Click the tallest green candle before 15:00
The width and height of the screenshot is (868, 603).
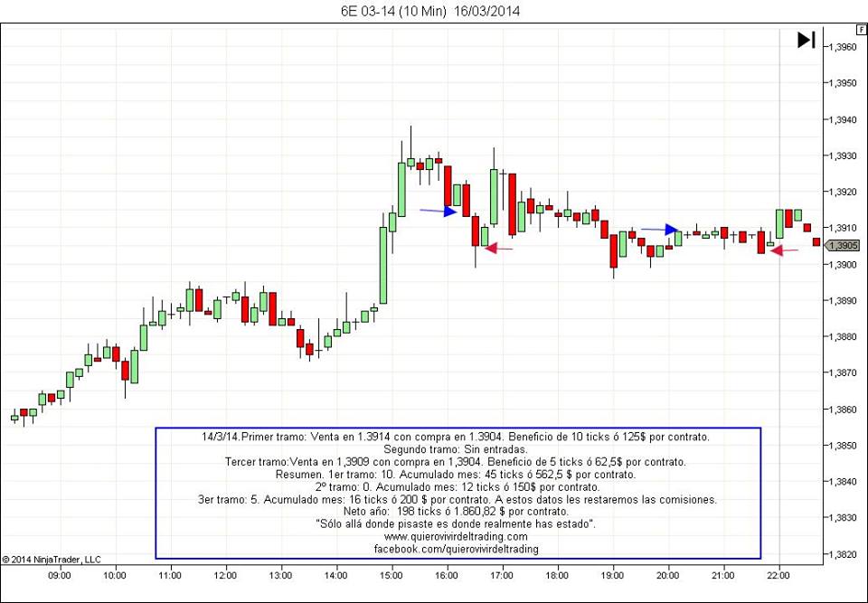pos(383,264)
